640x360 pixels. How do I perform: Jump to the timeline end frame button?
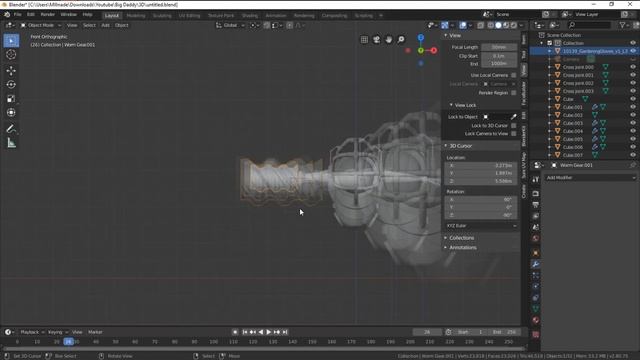285,332
